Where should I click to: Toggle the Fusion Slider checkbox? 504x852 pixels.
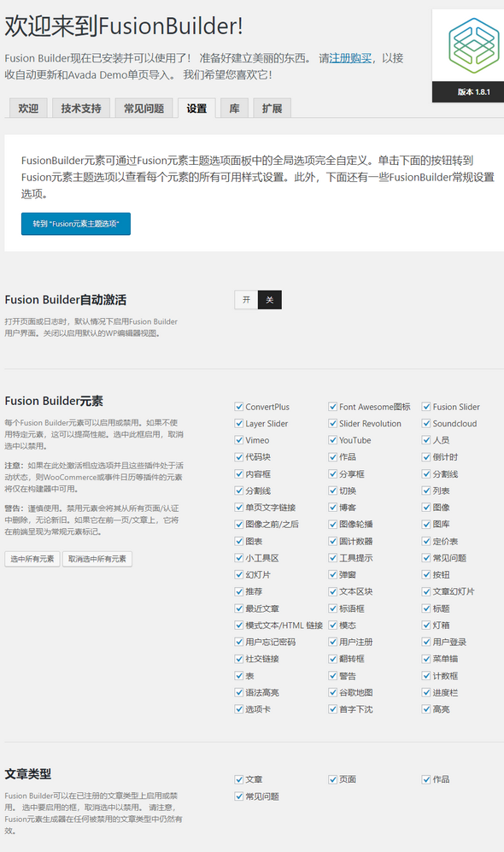click(426, 407)
